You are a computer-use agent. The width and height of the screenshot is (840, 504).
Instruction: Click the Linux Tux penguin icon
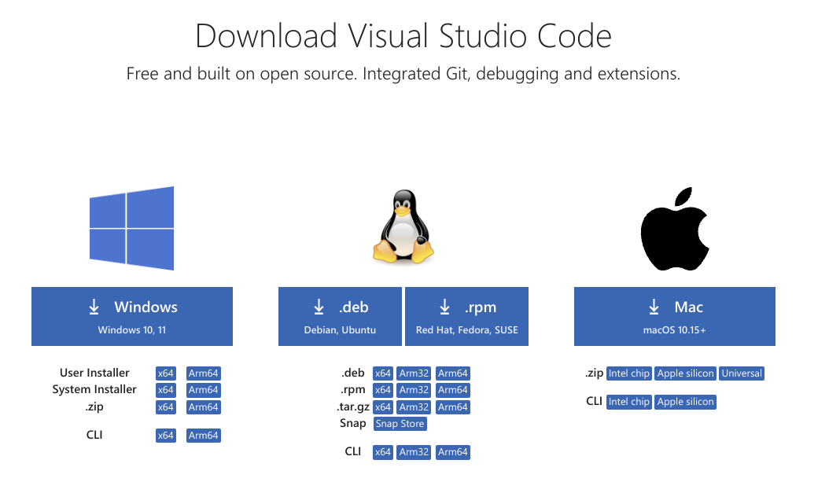[x=403, y=226]
